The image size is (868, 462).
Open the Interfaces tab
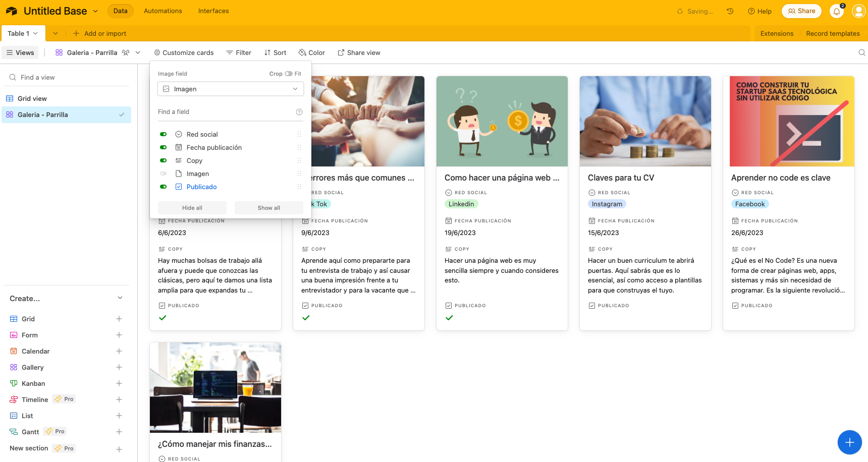pyautogui.click(x=213, y=11)
